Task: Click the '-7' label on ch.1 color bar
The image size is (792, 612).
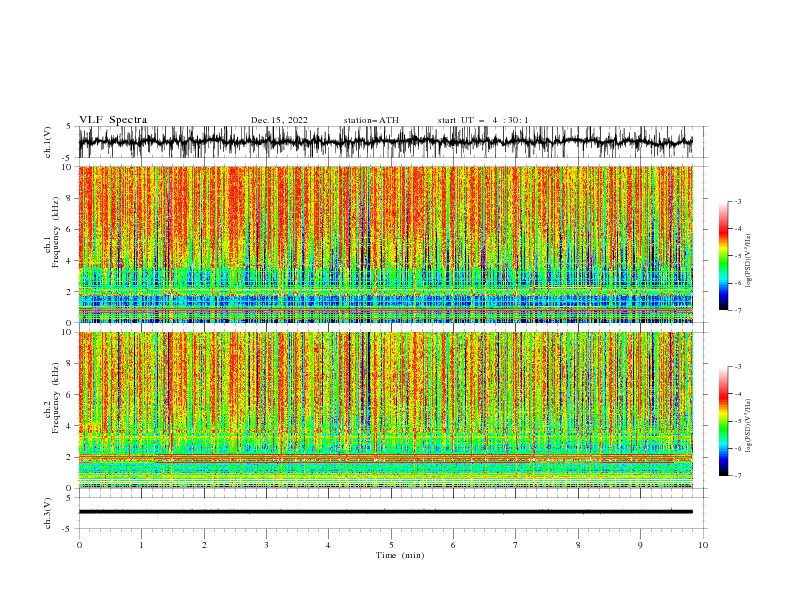Action: [738, 310]
